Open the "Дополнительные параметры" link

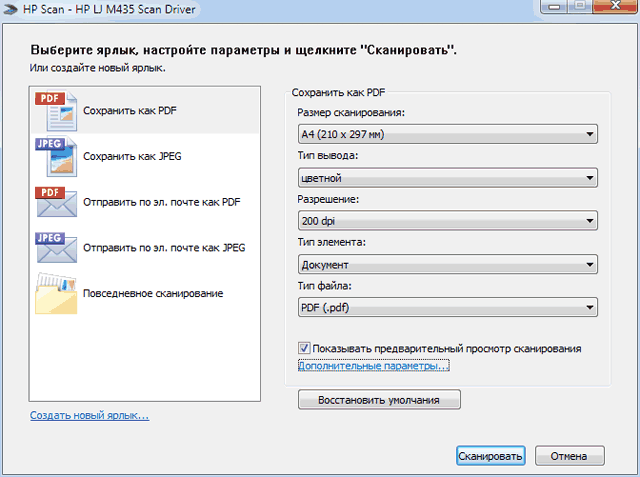tap(373, 367)
